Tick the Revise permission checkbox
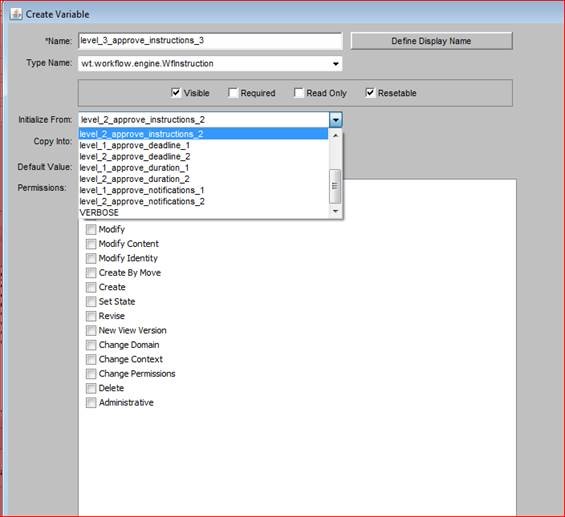Viewport: 565px width, 517px height. 91,316
